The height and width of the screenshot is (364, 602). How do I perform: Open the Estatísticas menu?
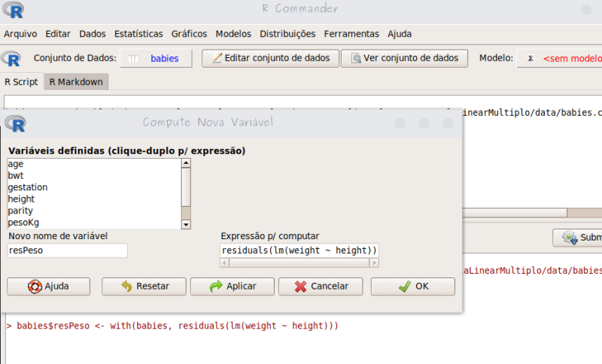[138, 34]
